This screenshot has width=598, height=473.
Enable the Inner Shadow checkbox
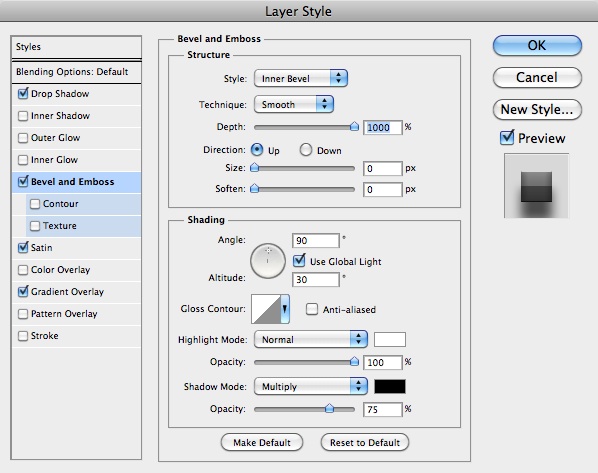pos(23,116)
